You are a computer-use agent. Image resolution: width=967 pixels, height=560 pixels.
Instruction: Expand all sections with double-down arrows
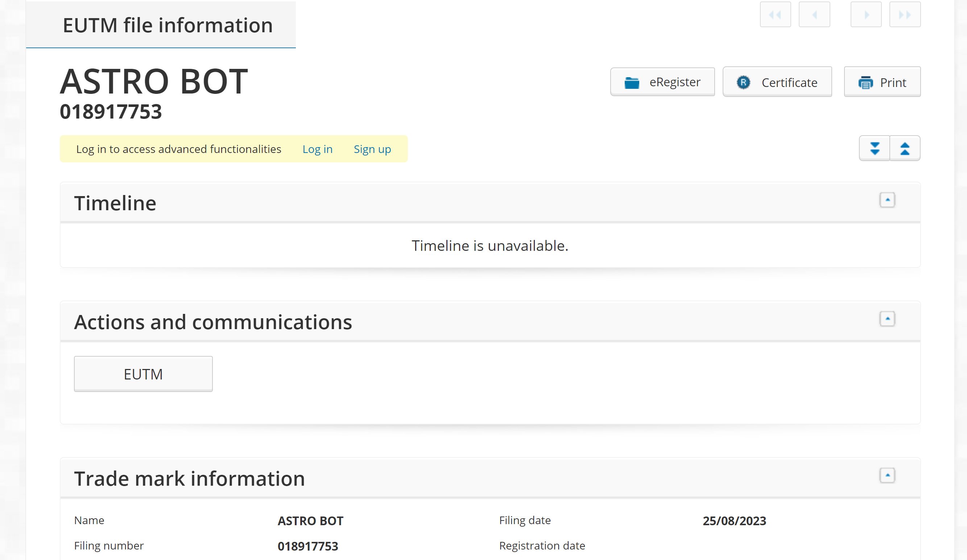(875, 148)
